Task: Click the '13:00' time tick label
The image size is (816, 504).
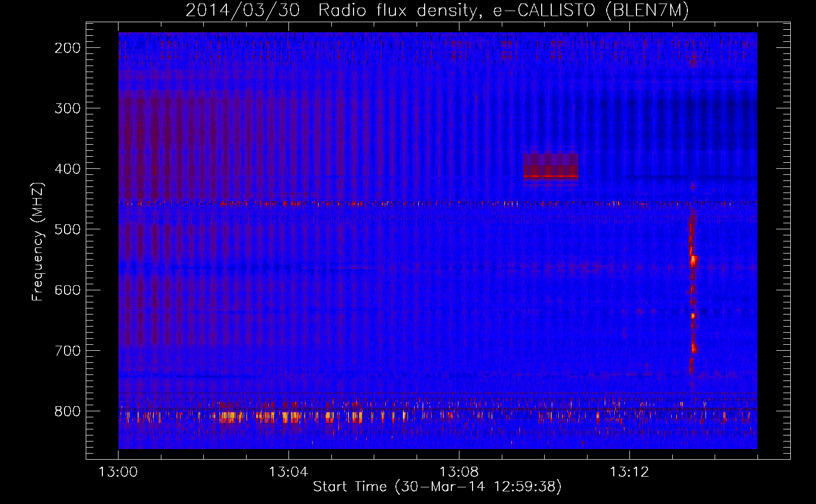Action: point(118,472)
